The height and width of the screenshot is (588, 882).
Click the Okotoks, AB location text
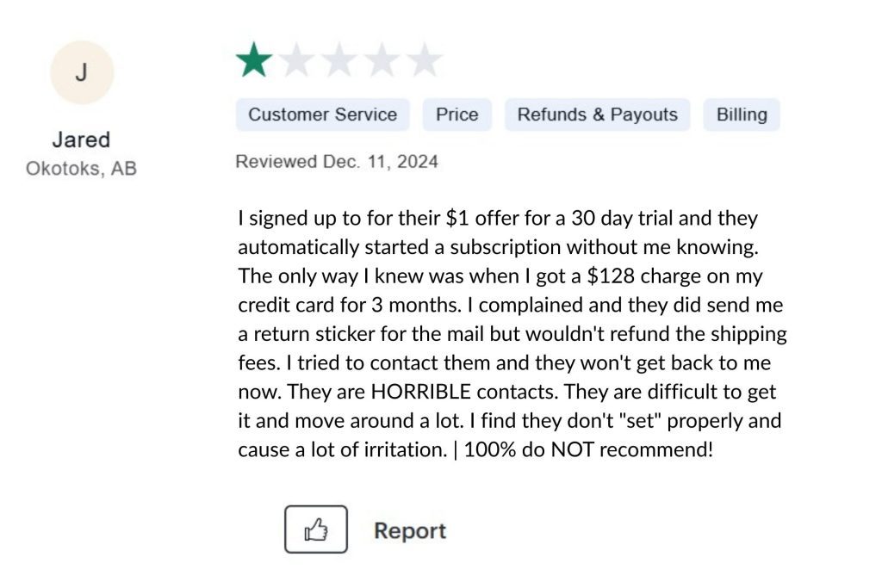(x=81, y=168)
